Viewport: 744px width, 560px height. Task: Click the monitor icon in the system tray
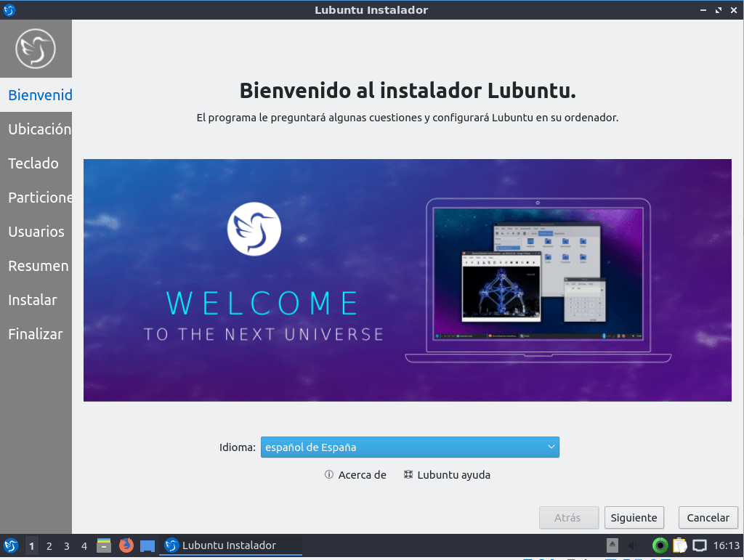698,545
